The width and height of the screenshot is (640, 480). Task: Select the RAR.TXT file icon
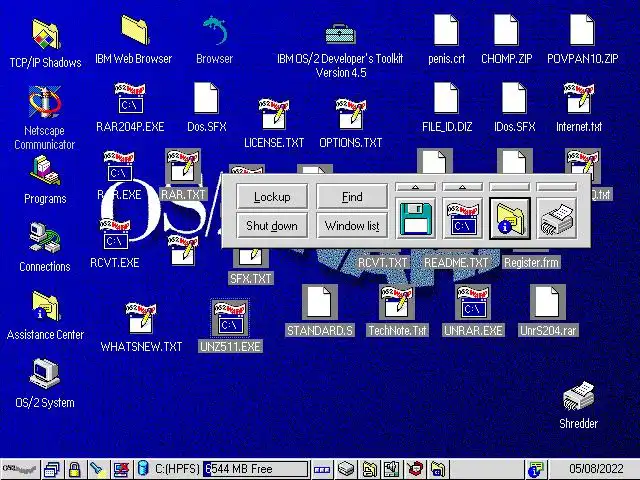[x=183, y=167]
